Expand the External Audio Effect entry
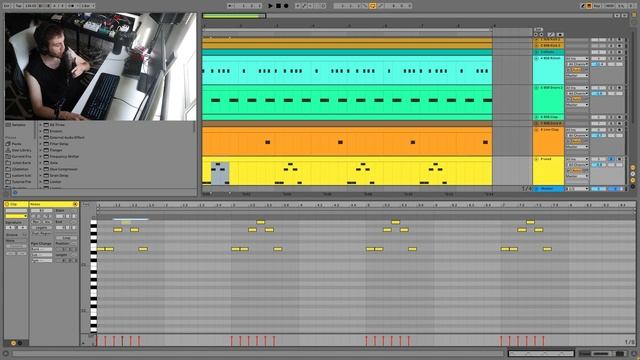 click(40, 138)
